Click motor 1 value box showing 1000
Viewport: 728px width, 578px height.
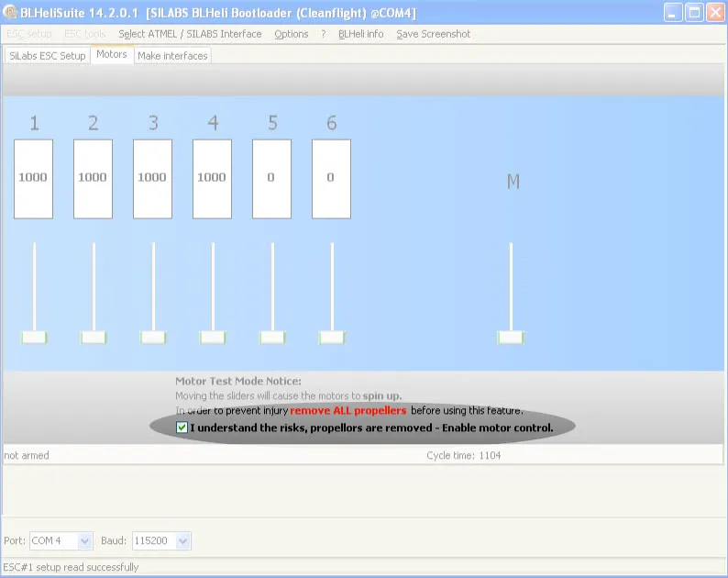33,178
